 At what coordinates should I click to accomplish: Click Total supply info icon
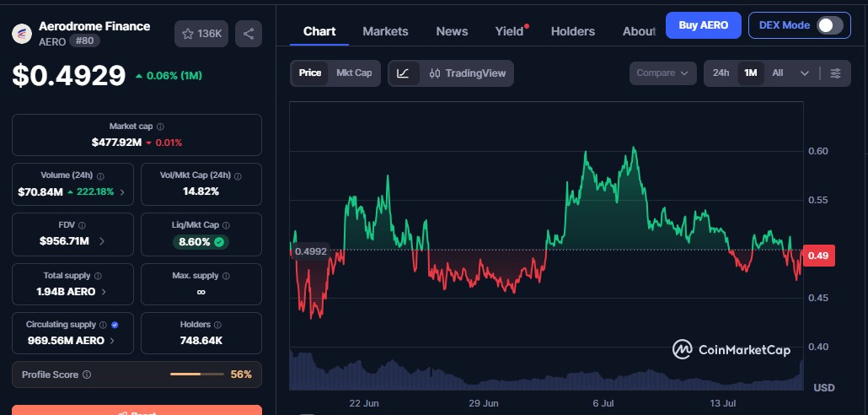click(x=98, y=275)
